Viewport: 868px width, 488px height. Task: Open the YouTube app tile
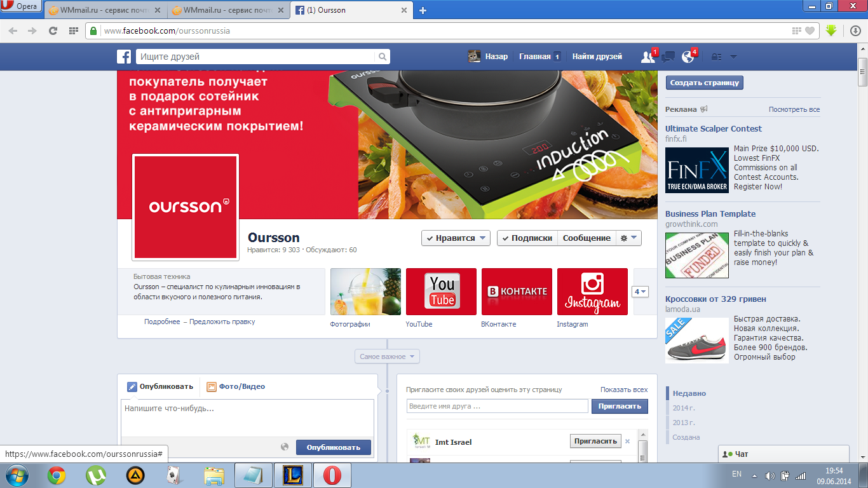click(441, 292)
